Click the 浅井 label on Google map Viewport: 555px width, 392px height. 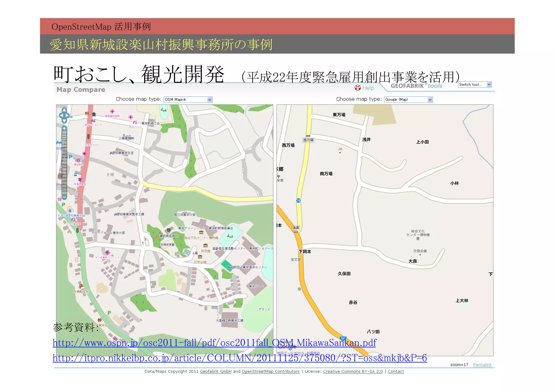click(x=366, y=140)
